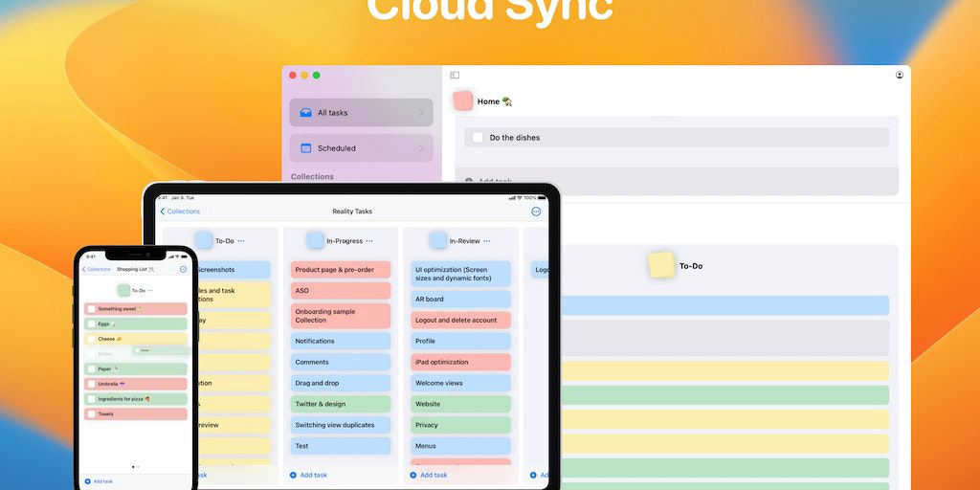Open the Product page & pre-order card
980x490 pixels.
(x=341, y=270)
